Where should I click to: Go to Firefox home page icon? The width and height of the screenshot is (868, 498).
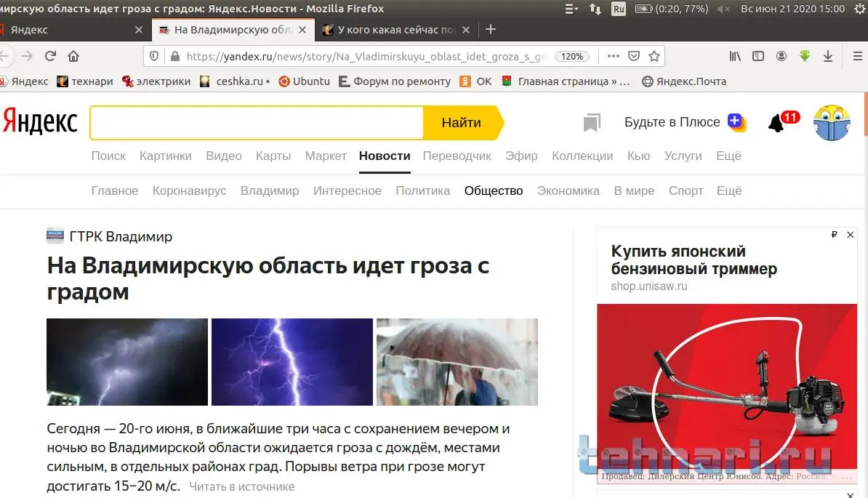tap(73, 56)
